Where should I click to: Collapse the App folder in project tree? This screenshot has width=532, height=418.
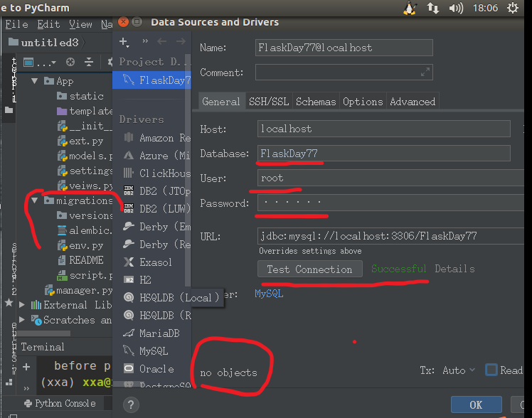tap(35, 81)
